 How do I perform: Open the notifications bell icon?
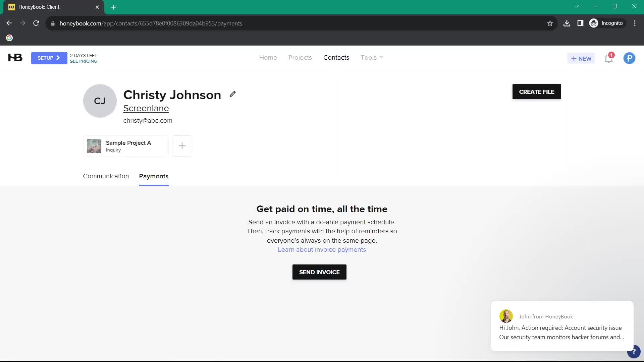tap(609, 59)
